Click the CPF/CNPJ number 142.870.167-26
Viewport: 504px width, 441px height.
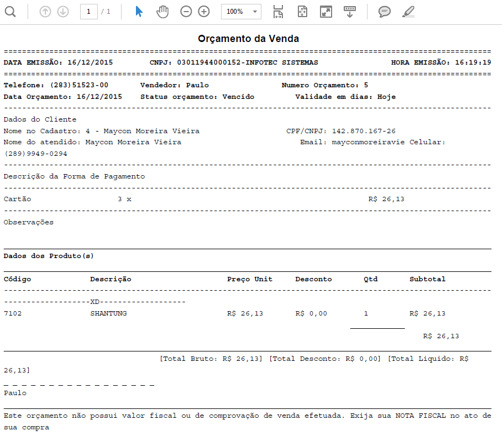364,132
